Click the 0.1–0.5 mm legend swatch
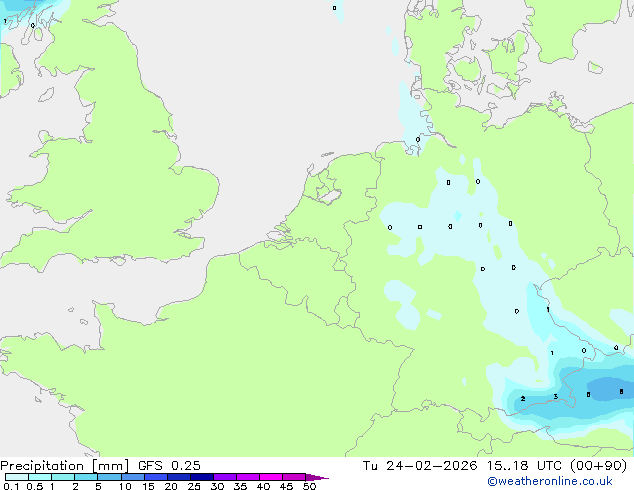634x490 pixels. [17, 477]
